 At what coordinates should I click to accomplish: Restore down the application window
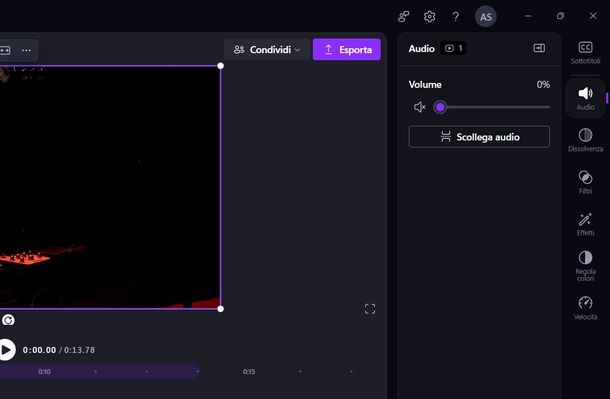click(560, 16)
